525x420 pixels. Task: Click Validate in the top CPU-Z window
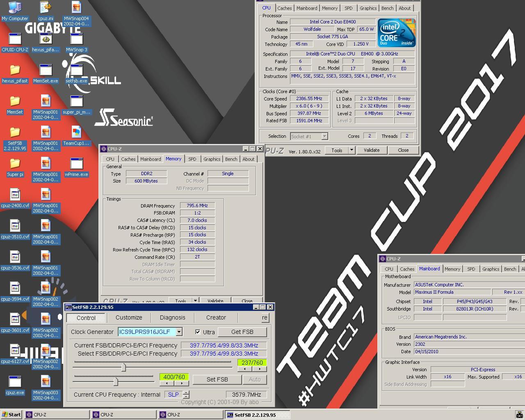pyautogui.click(x=372, y=150)
